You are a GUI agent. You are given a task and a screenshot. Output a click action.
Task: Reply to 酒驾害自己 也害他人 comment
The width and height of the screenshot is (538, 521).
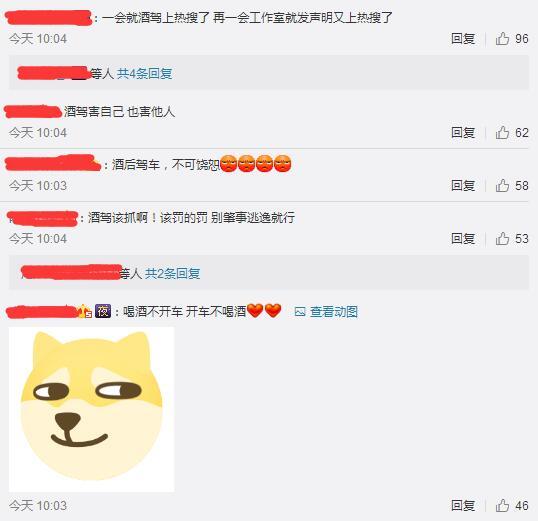[x=463, y=132]
